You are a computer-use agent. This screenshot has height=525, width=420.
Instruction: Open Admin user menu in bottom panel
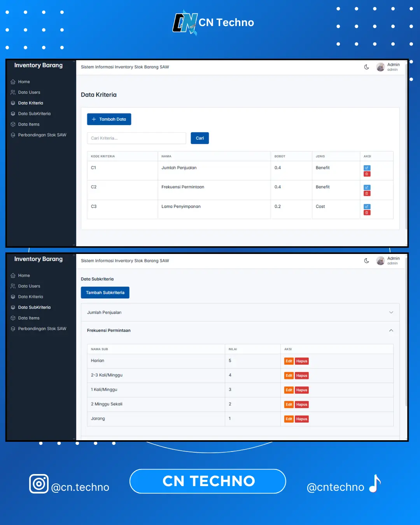click(388, 261)
